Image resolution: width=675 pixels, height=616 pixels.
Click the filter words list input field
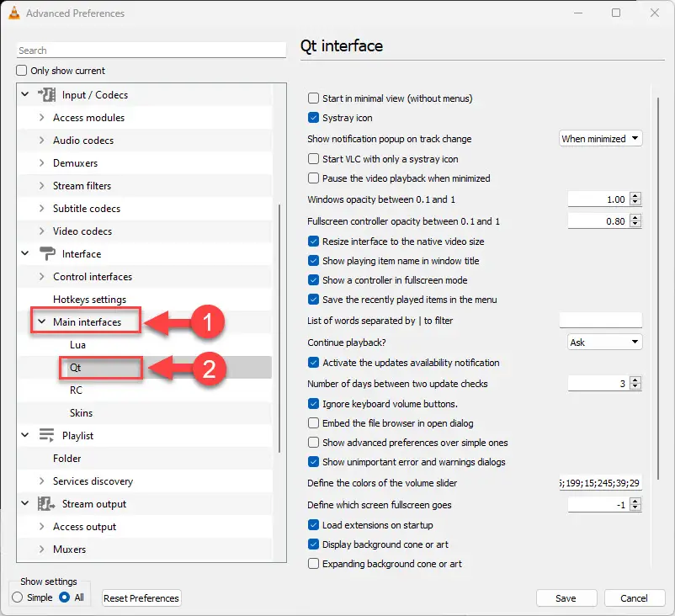[601, 321]
